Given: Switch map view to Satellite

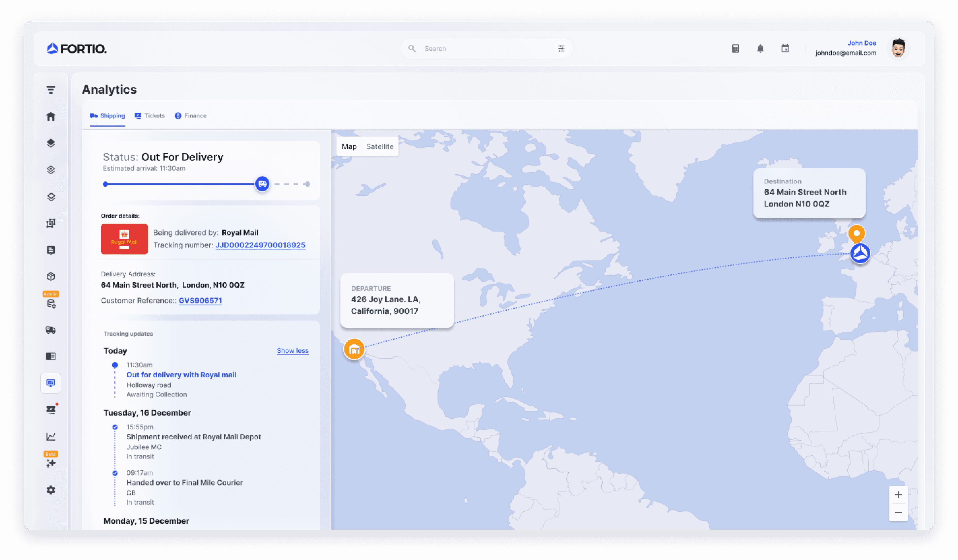Looking at the screenshot, I should click(379, 146).
